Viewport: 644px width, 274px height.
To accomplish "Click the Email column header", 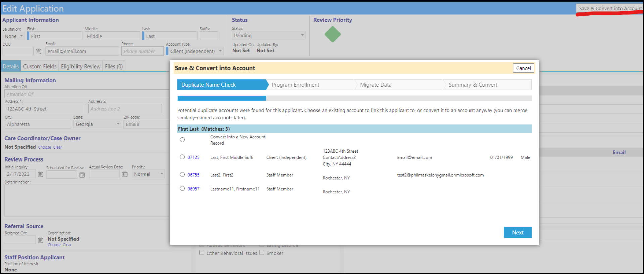I will click(619, 152).
